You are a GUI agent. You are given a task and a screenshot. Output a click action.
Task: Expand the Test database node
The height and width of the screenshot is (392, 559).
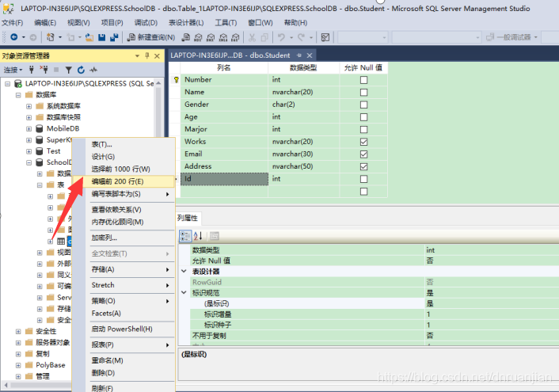click(x=29, y=151)
